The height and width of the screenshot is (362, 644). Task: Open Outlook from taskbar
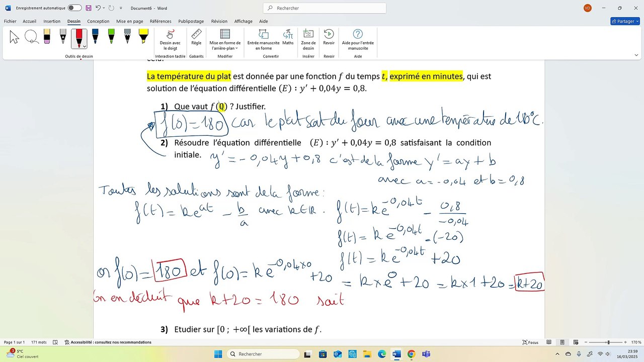coord(338,354)
